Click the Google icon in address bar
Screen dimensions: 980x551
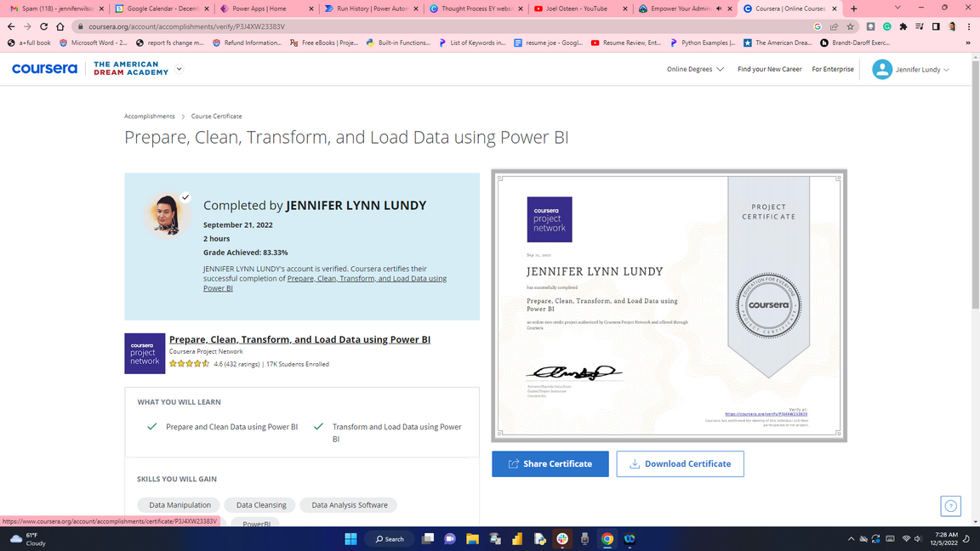point(818,27)
